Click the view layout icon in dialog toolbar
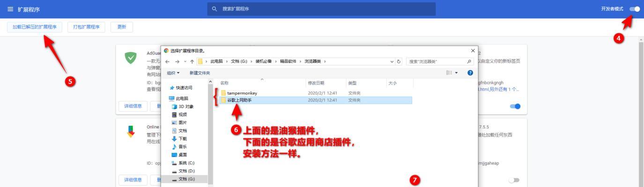Screen dimensions: 644x187 pos(449,73)
